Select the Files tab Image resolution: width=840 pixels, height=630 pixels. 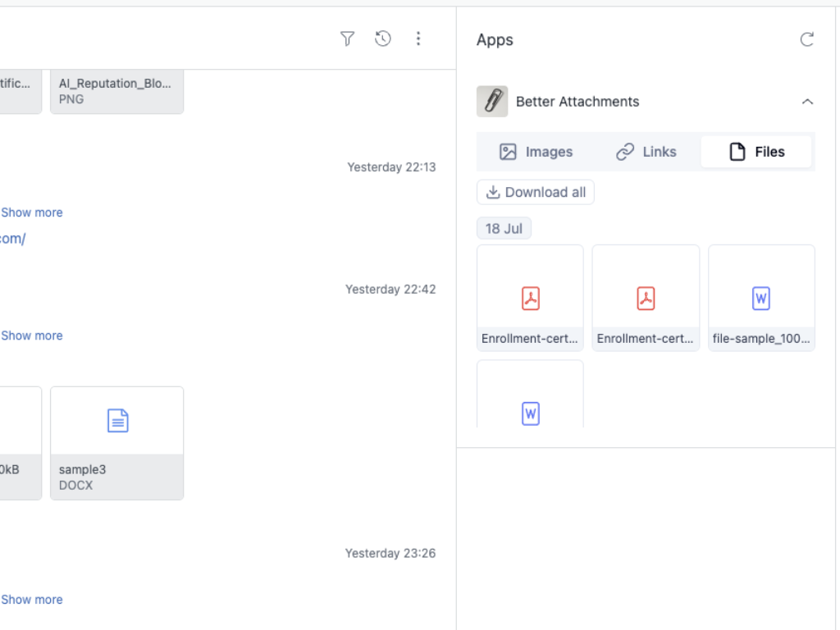(x=756, y=151)
